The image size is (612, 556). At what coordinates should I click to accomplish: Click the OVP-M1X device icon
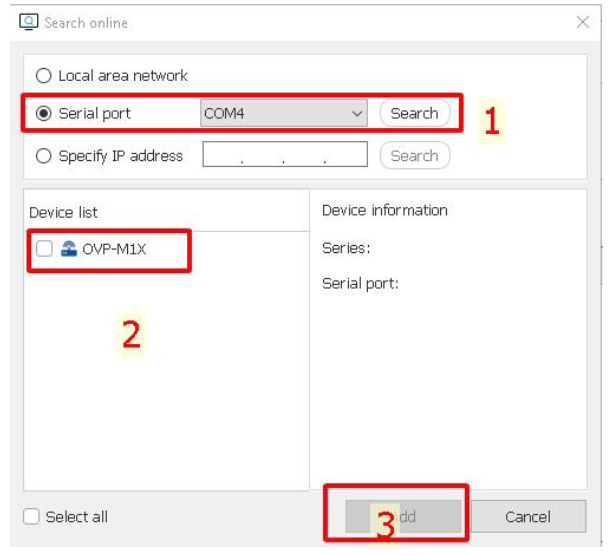69,249
